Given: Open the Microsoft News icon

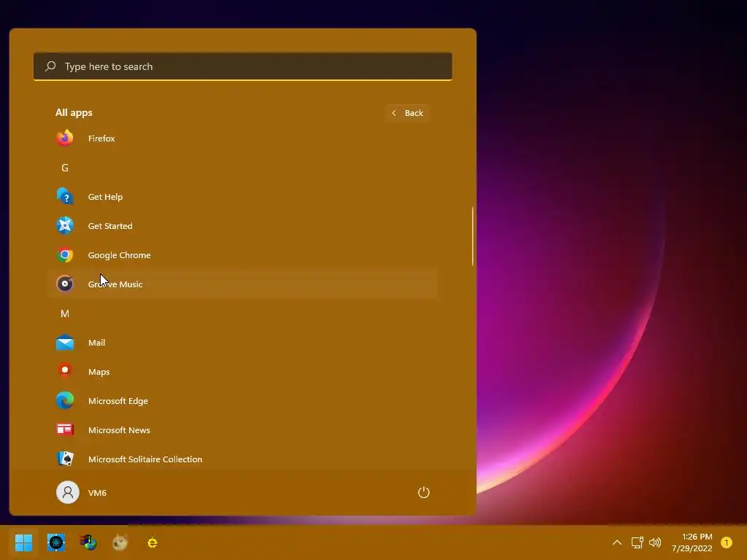Looking at the screenshot, I should pos(65,429).
